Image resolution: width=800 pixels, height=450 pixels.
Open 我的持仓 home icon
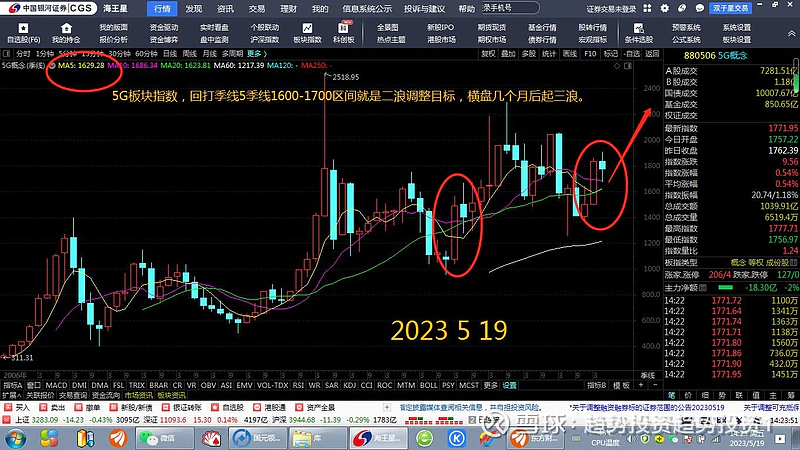[66, 28]
